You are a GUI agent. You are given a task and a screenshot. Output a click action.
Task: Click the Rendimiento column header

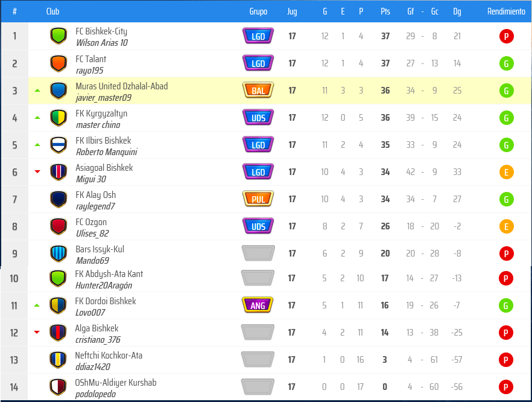point(506,11)
